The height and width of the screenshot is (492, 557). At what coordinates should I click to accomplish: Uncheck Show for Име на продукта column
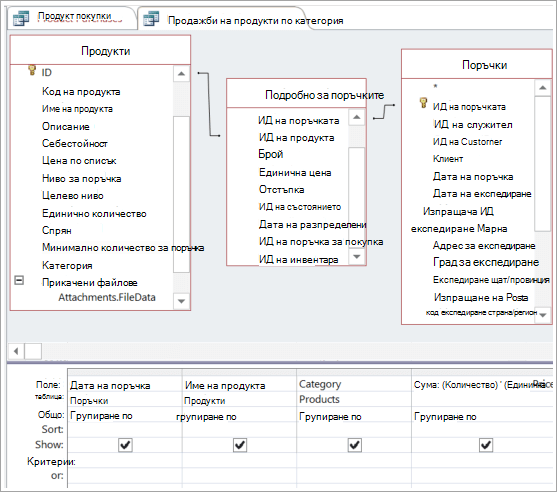click(x=240, y=445)
